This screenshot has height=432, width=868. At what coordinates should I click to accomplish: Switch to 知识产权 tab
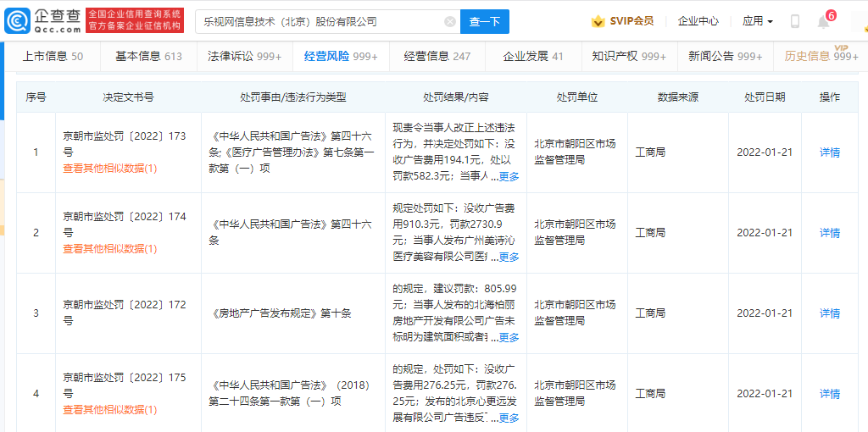(629, 56)
